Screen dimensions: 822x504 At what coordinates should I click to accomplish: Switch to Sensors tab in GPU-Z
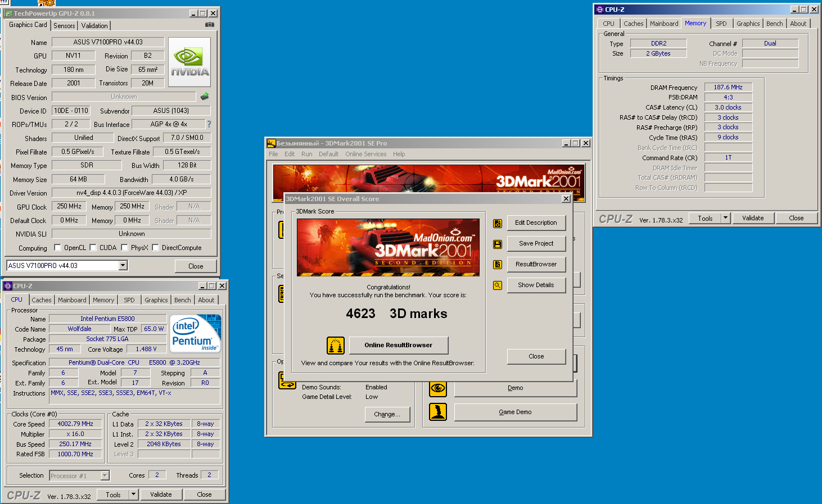point(64,26)
